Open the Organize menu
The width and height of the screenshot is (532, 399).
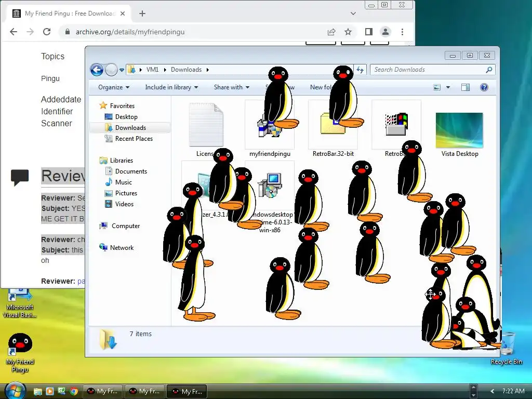coord(114,87)
